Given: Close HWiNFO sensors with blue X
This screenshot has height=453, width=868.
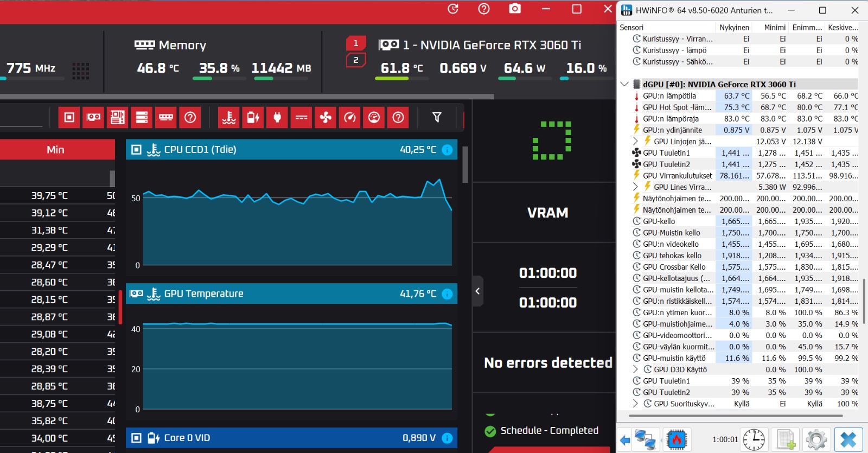Looking at the screenshot, I should (848, 439).
